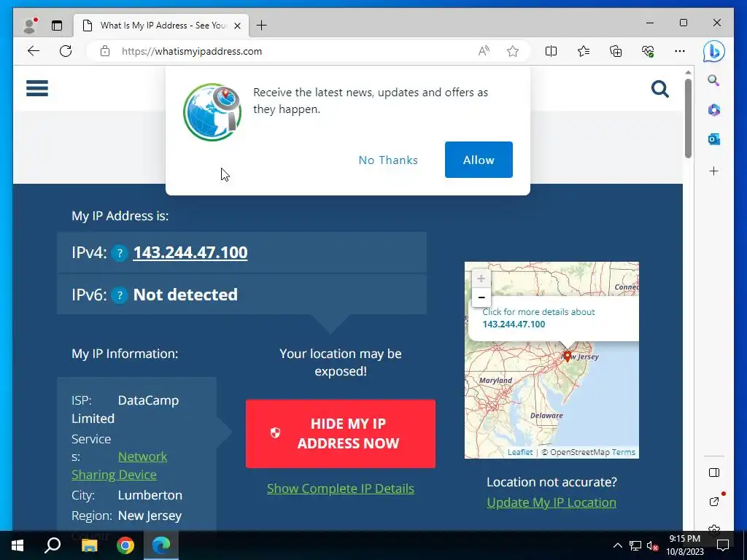Open the clock showing 9:15 PM

(x=684, y=545)
